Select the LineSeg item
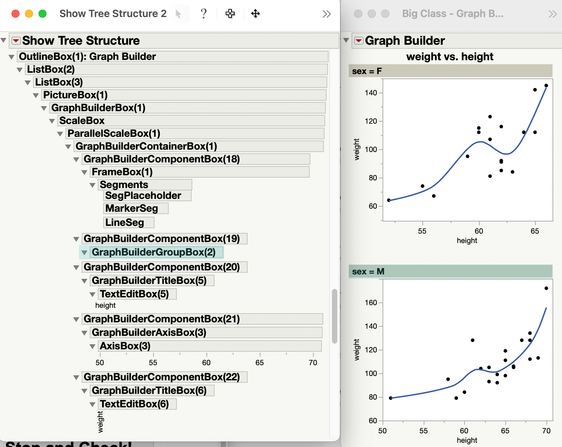Viewport: 562px width, 447px height. point(125,222)
